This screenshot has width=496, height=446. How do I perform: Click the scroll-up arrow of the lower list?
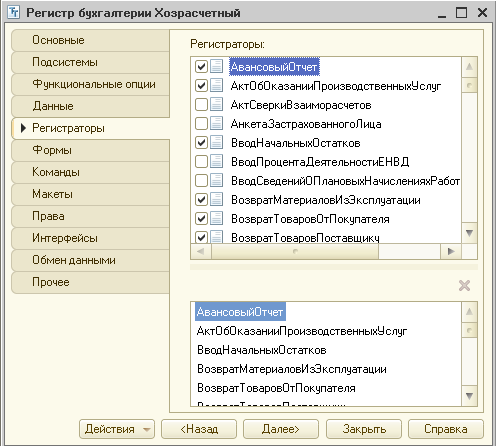pyautogui.click(x=469, y=312)
